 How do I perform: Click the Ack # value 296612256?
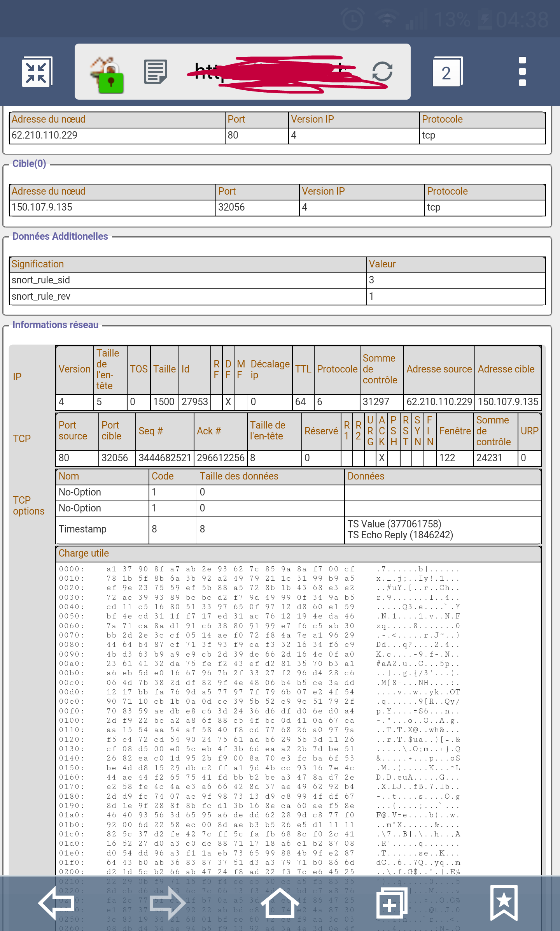(x=220, y=458)
